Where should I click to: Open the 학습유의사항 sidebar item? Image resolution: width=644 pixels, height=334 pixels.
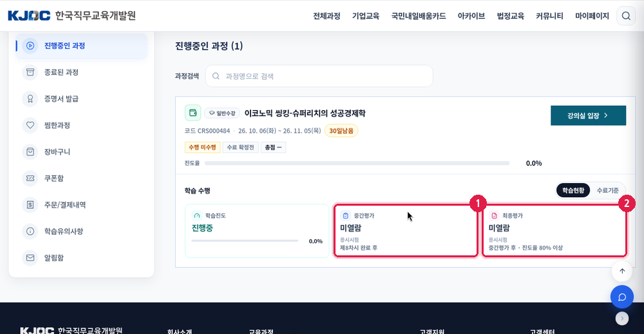click(x=81, y=231)
